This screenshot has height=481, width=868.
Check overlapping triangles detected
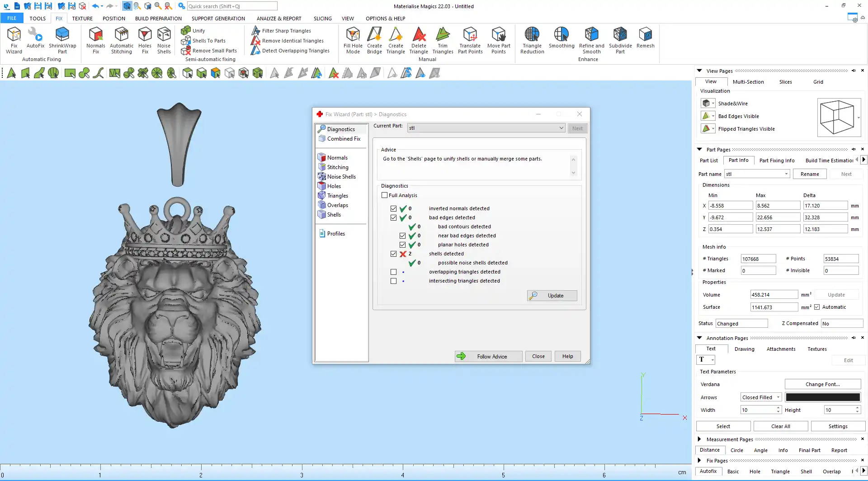coord(393,272)
